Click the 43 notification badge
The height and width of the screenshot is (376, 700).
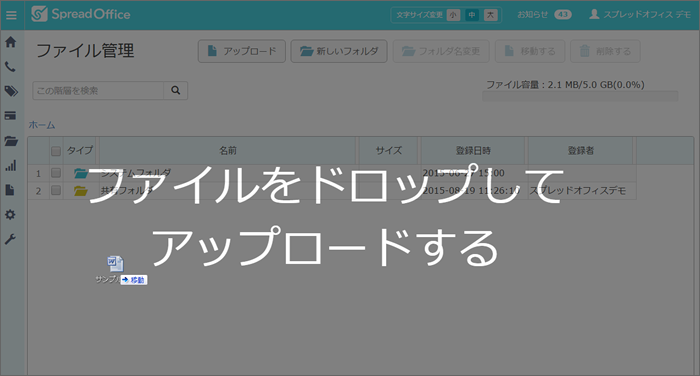click(562, 15)
